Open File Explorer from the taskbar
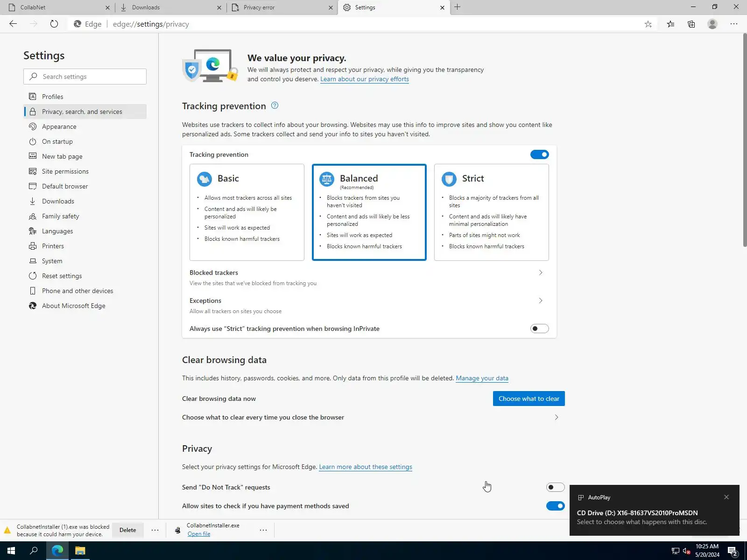This screenshot has height=560, width=747. pyautogui.click(x=80, y=551)
